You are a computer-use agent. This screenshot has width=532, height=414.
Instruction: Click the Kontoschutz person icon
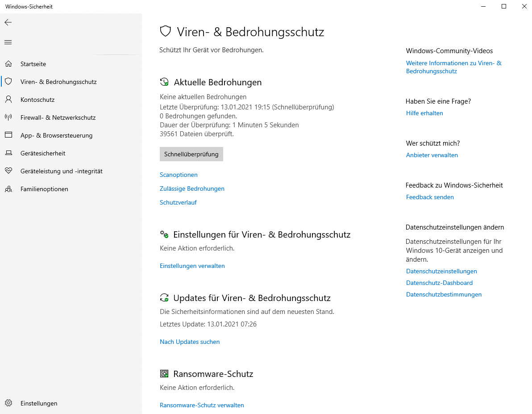tap(8, 100)
